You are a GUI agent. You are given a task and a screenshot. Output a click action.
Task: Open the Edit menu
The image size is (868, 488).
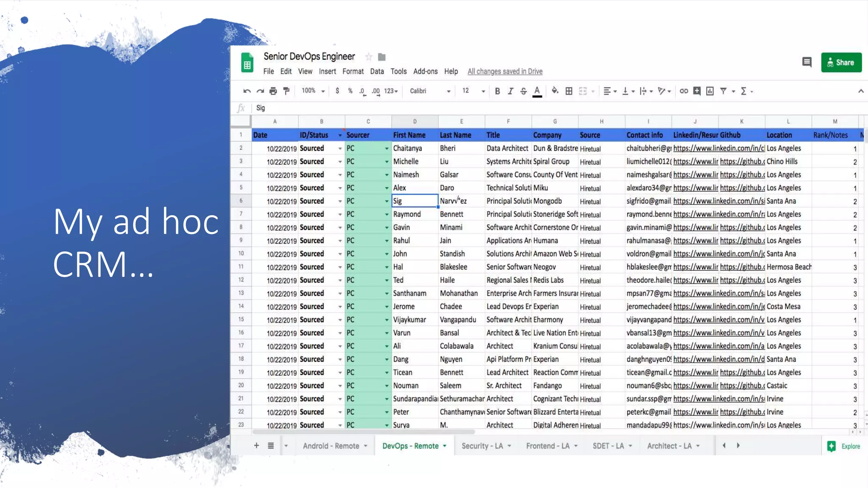point(286,72)
